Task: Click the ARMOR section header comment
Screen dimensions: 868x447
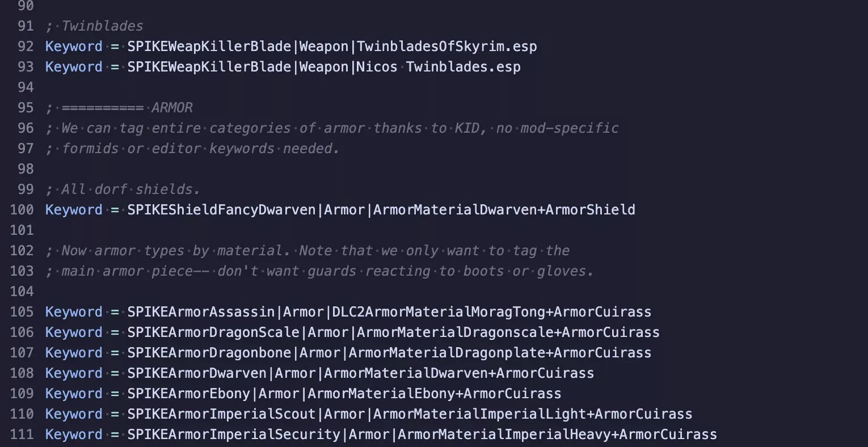Action: [x=119, y=108]
